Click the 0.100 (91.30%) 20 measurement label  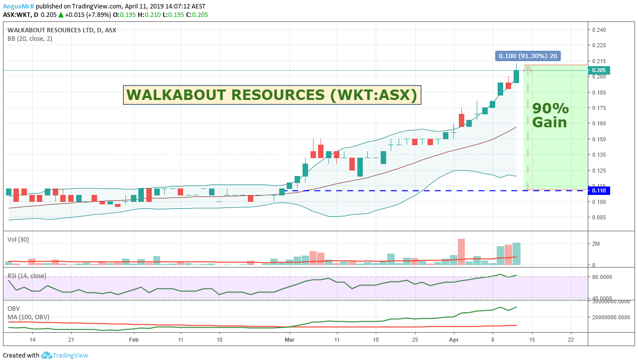tap(528, 56)
